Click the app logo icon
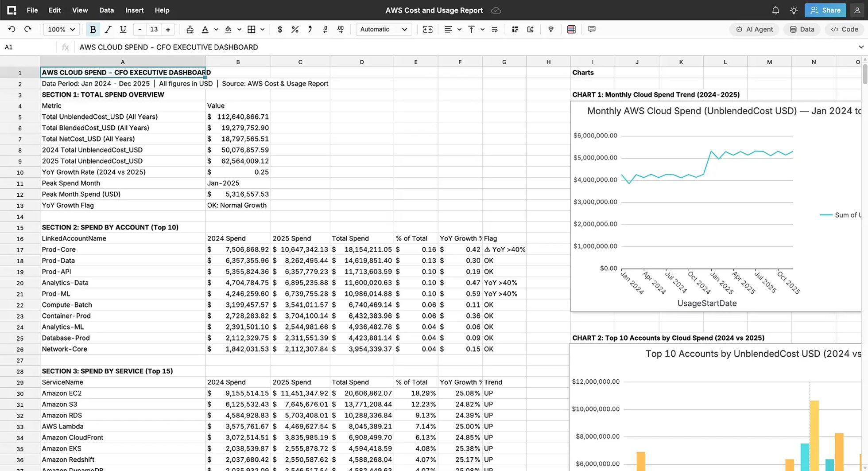This screenshot has width=868, height=471. (x=12, y=10)
